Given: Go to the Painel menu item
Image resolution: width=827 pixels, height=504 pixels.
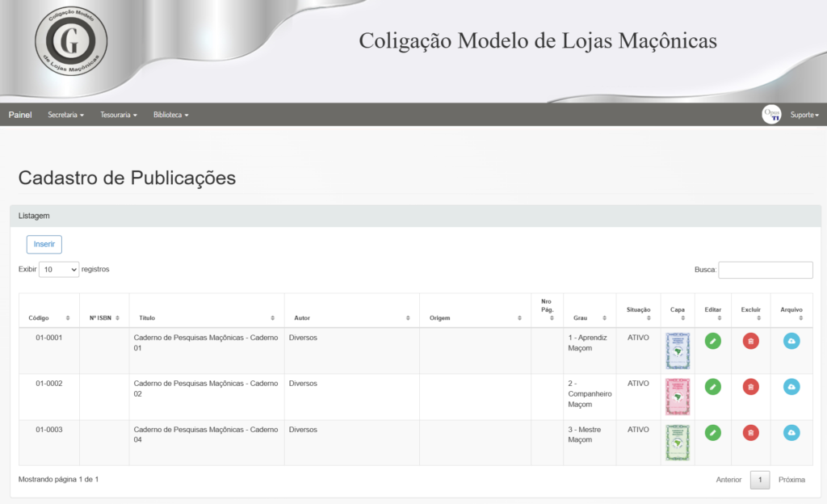Looking at the screenshot, I should point(20,115).
